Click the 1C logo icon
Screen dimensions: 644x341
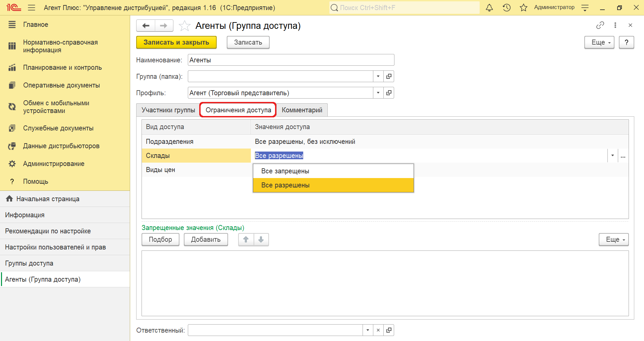click(13, 7)
